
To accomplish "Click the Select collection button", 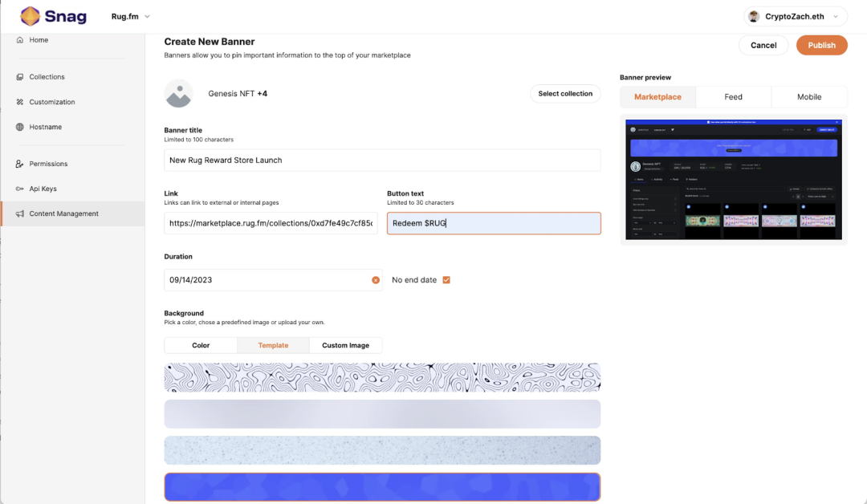I will [x=565, y=93].
